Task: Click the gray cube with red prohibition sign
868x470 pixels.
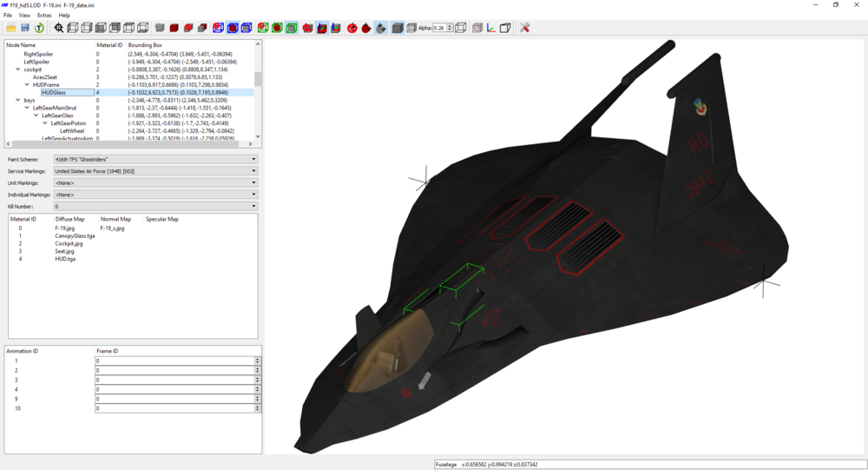Action: click(188, 28)
